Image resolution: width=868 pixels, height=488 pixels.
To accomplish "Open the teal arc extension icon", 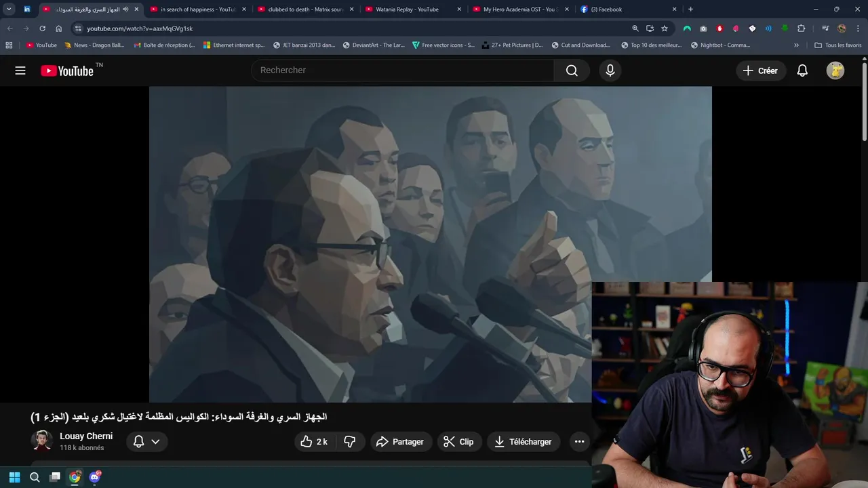I will 687,28.
